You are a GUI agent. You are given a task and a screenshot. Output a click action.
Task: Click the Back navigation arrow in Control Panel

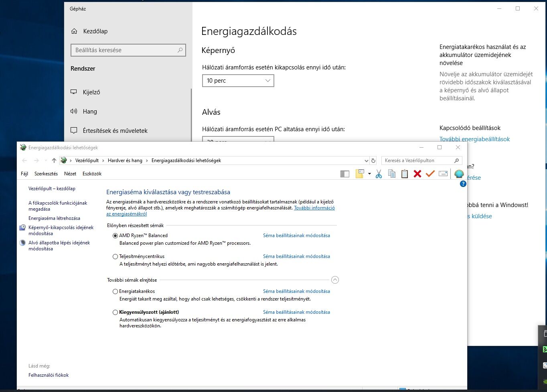pos(24,160)
